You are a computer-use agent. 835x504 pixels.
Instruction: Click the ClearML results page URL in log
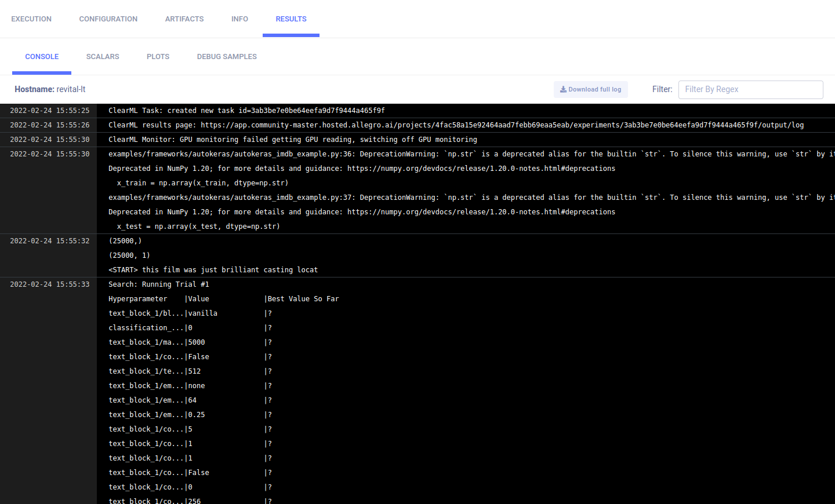click(x=502, y=125)
